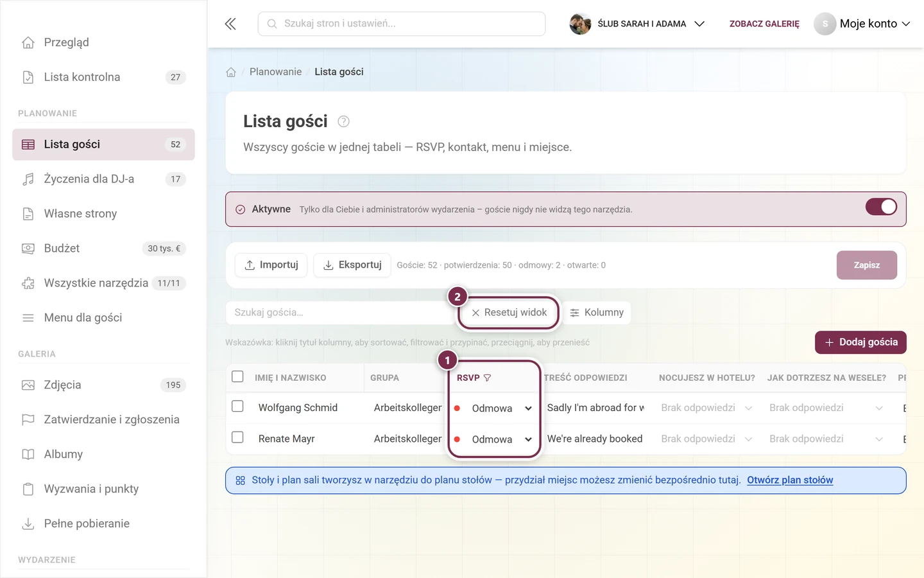Click the RSVP column filter funnel icon
This screenshot has height=578, width=924.
(x=487, y=378)
